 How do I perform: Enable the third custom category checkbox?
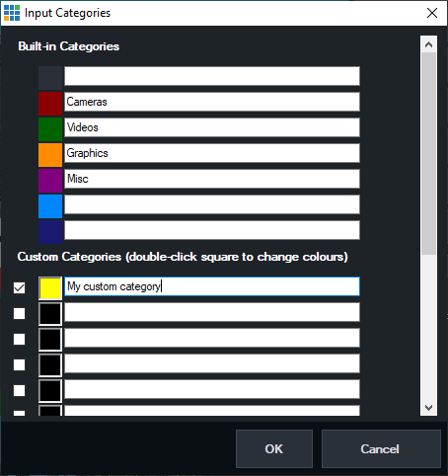coord(19,340)
